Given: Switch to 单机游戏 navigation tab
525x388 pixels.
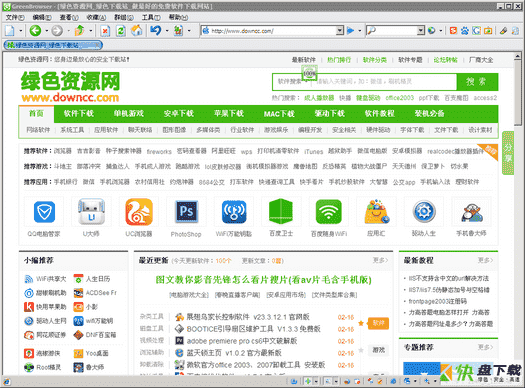Looking at the screenshot, I should coord(129,113).
